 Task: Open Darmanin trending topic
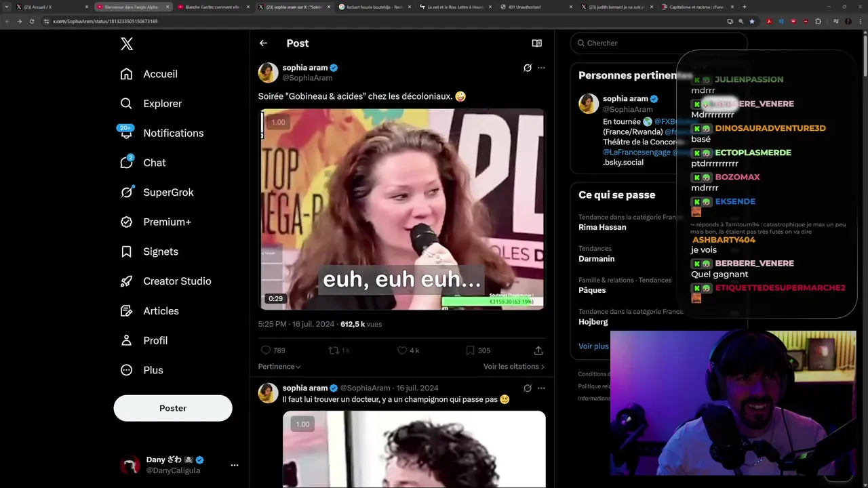pos(597,259)
